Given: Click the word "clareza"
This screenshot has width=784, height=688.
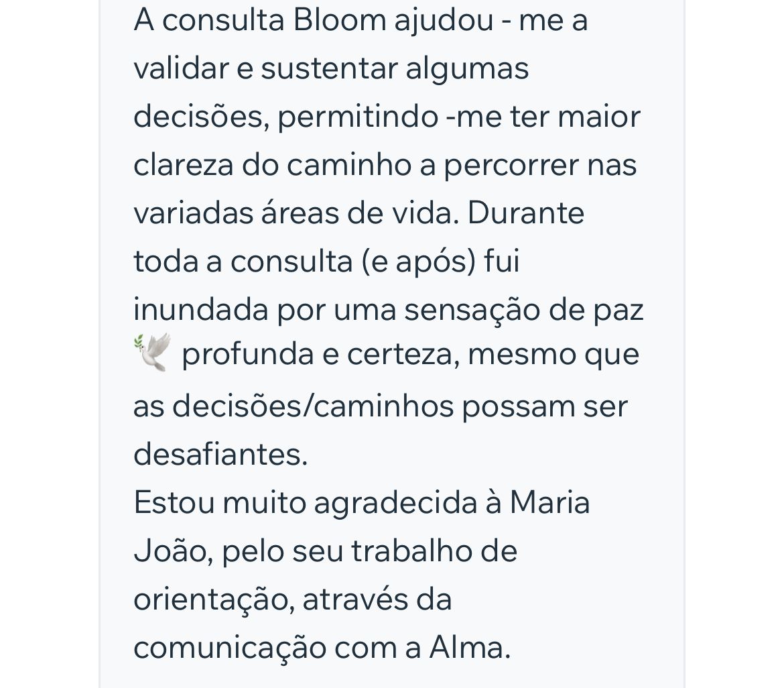Looking at the screenshot, I should [183, 164].
